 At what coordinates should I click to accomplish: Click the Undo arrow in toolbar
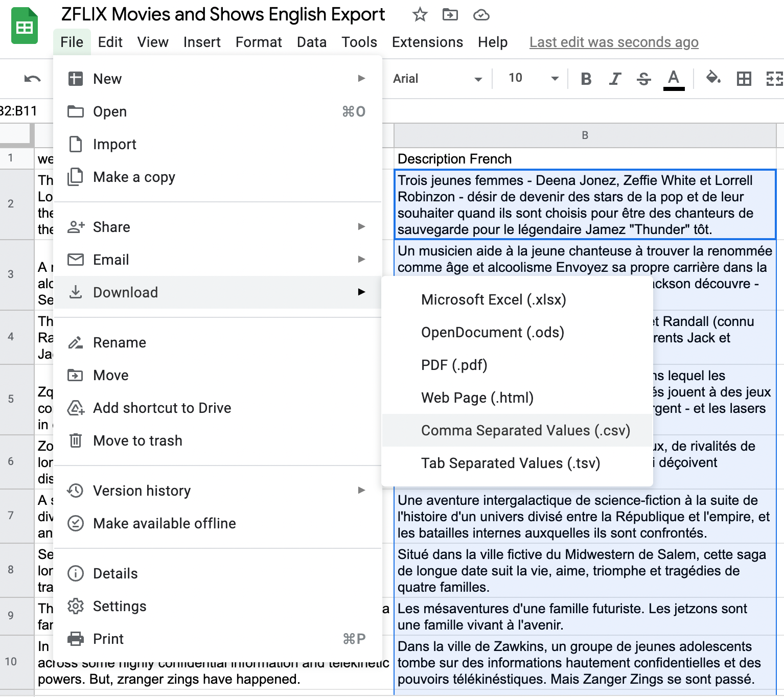[32, 79]
